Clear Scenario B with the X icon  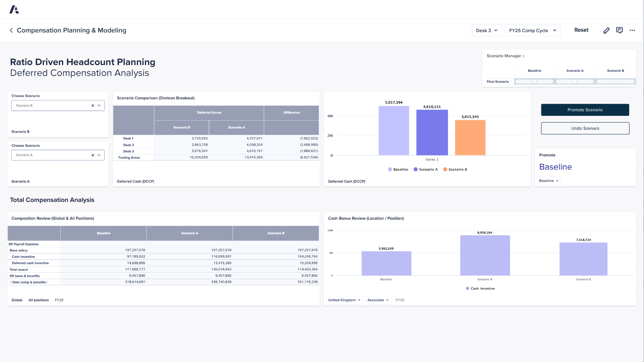pos(92,105)
